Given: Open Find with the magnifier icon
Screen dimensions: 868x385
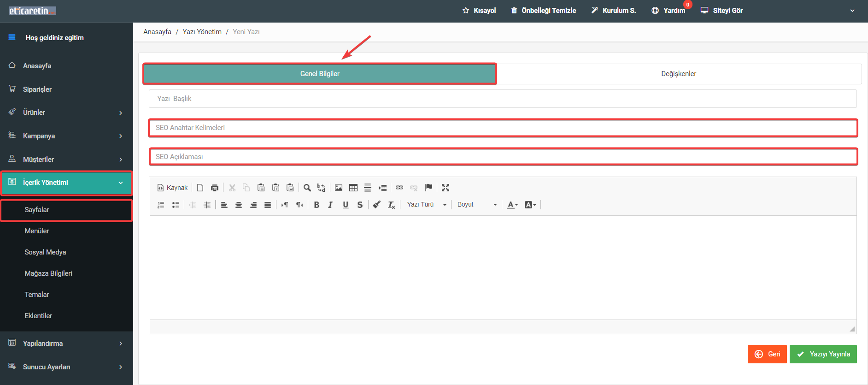Looking at the screenshot, I should [x=307, y=188].
